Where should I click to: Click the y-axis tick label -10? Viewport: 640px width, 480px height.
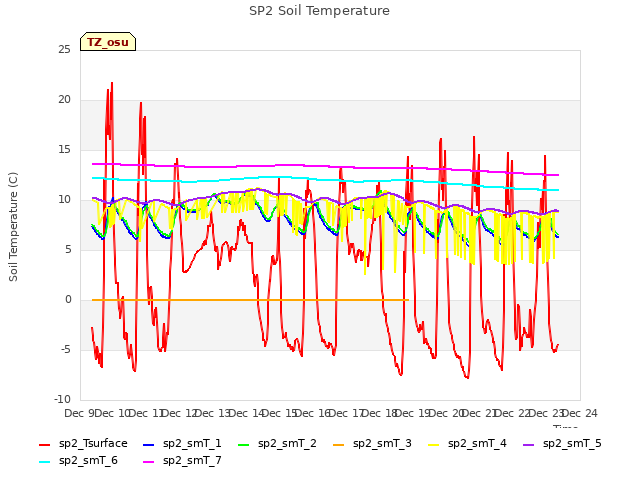[x=62, y=399]
